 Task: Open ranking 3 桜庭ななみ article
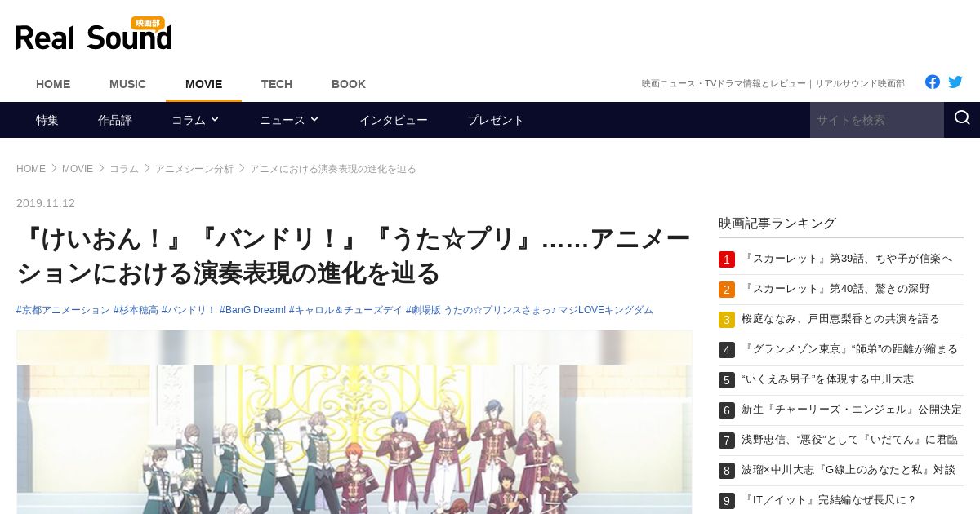pos(840,319)
